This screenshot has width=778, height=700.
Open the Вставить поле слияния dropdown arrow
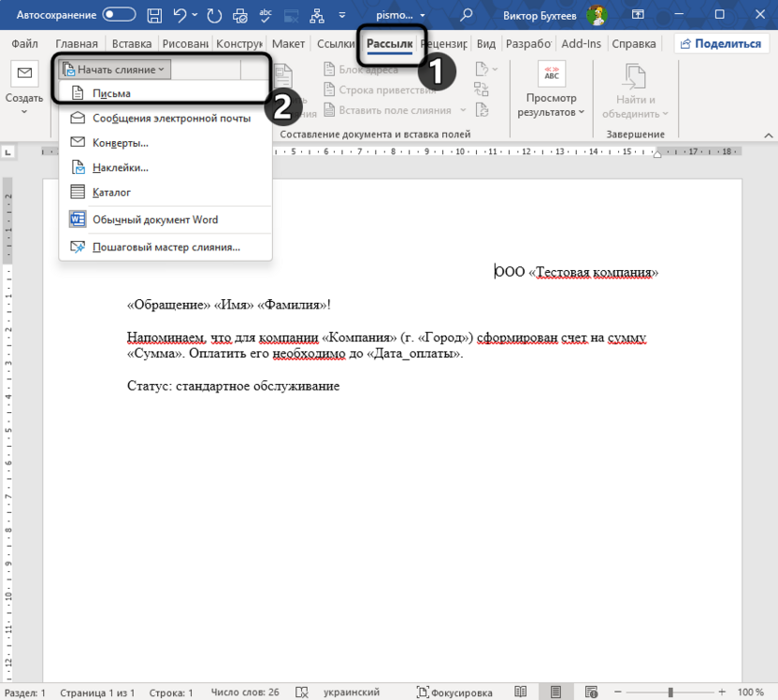[x=463, y=110]
